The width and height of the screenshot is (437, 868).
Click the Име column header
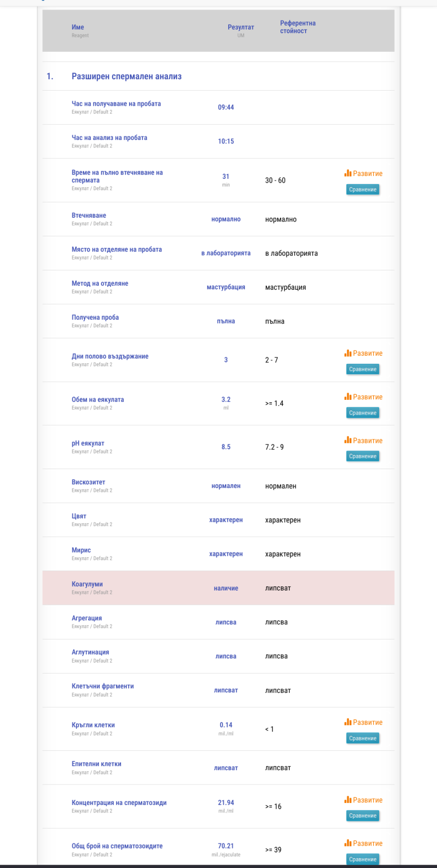coord(78,28)
